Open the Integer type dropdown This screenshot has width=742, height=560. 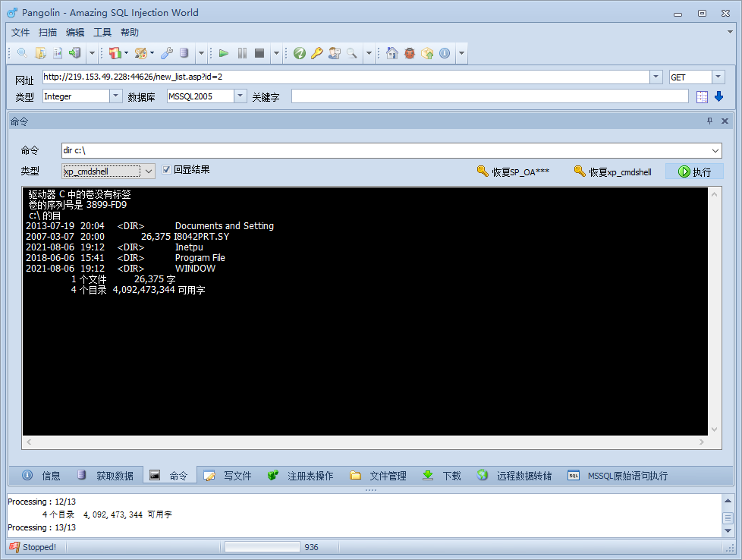tap(116, 96)
